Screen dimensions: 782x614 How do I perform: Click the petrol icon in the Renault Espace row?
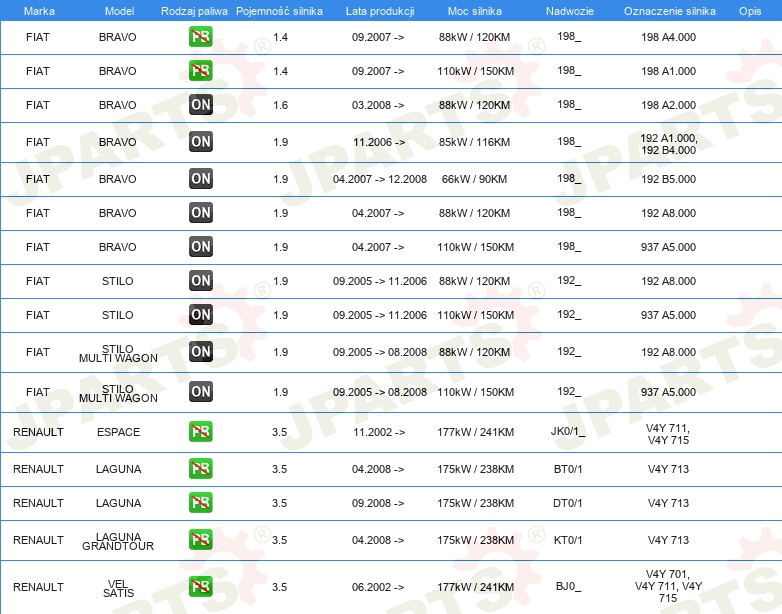click(200, 431)
